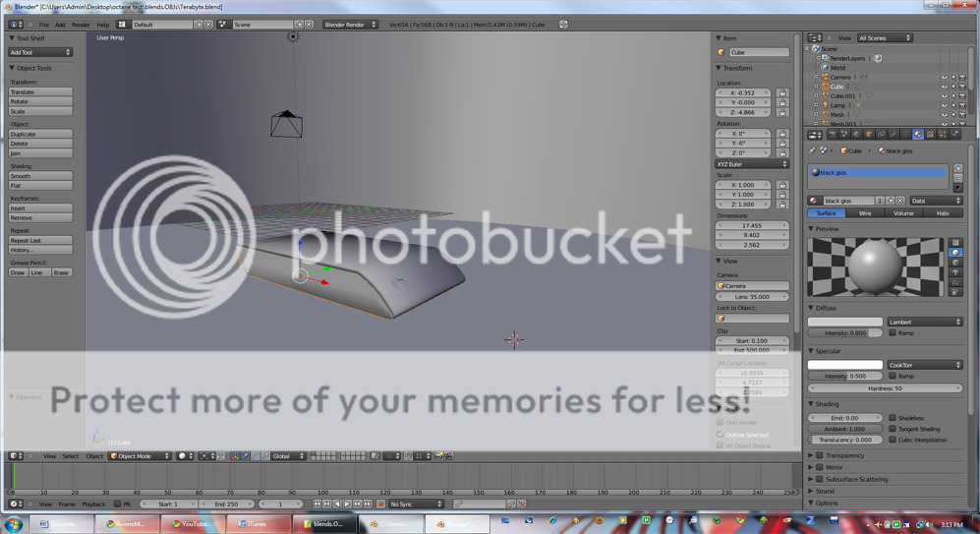Click the pin icon in properties breadcrumb
Screen dimensions: 980x534
812,150
